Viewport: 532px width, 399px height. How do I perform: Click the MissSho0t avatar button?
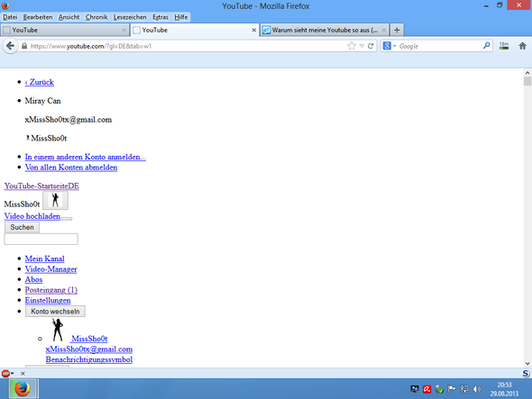tap(55, 200)
